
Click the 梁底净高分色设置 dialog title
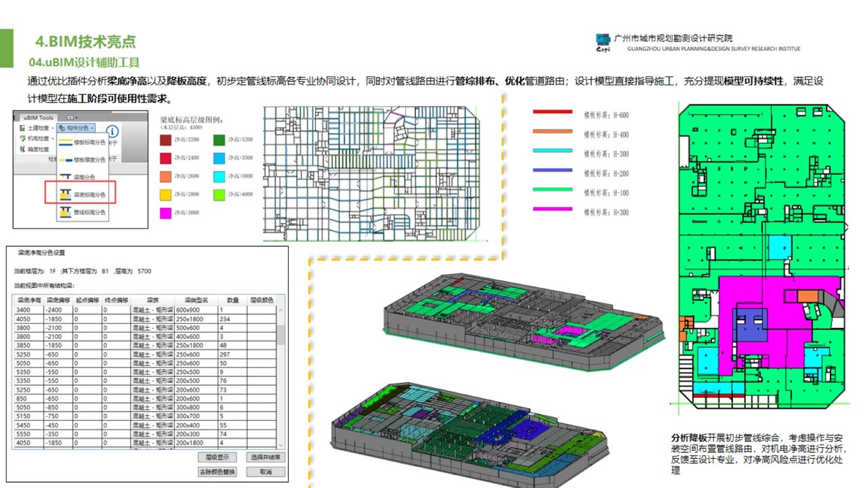41,253
